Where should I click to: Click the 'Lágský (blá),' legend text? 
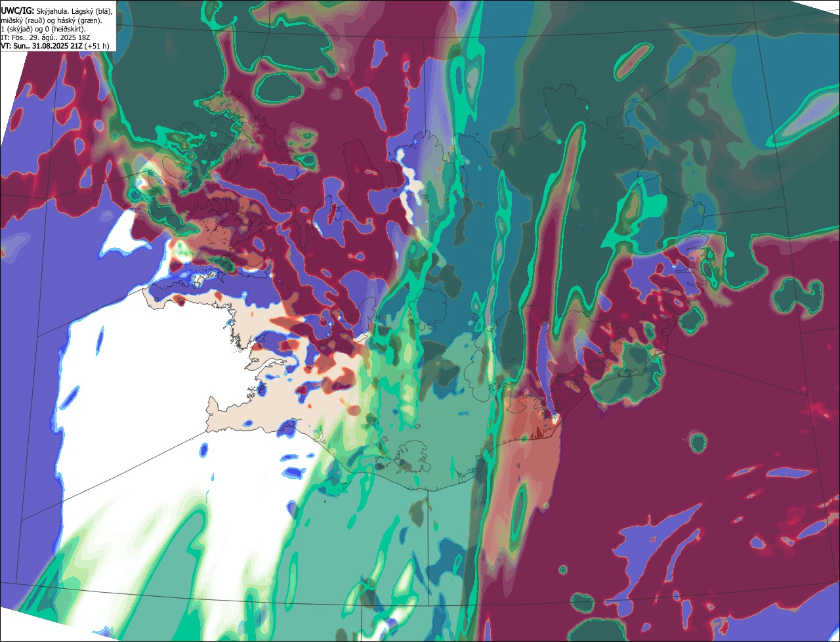[92, 12]
